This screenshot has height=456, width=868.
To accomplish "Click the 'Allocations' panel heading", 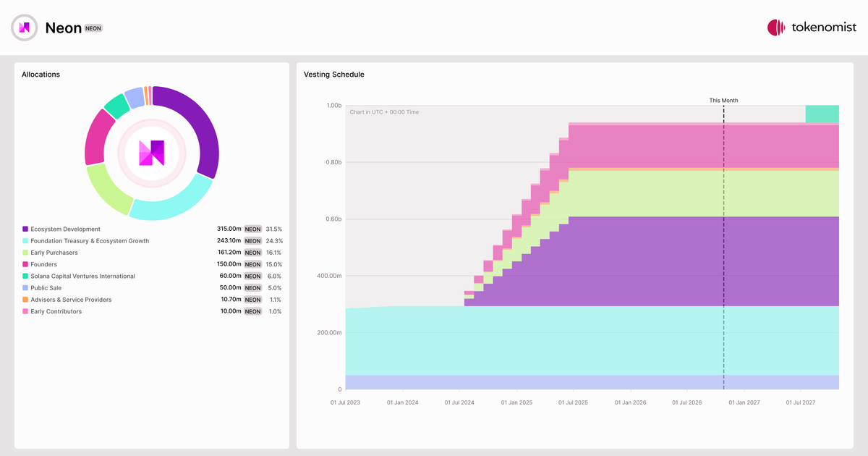I will point(41,75).
